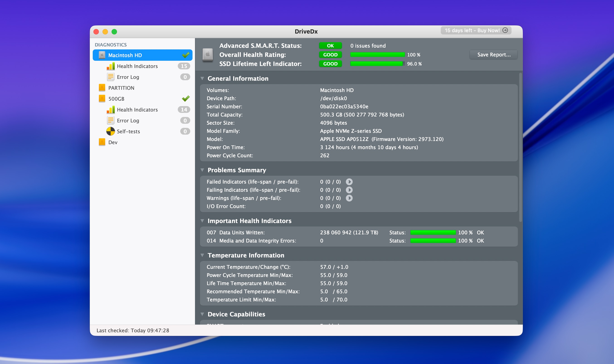Click the vertical scrollbar of the details pane
This screenshot has width=614, height=364.
[x=520, y=147]
